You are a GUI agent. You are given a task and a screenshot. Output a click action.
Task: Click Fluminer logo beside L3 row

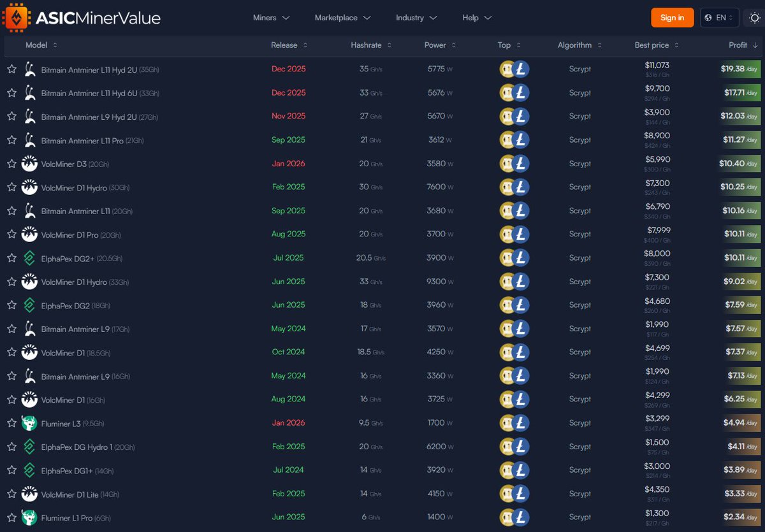coord(29,423)
